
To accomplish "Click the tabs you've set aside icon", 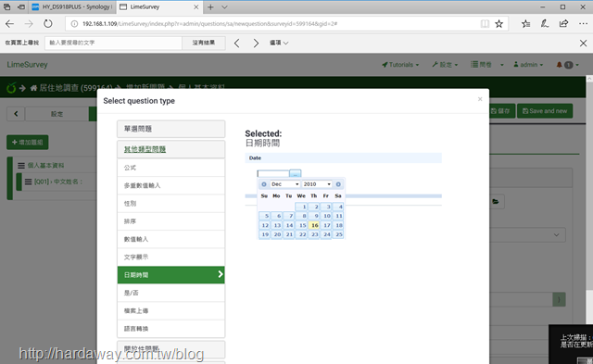I will pos(6,6).
